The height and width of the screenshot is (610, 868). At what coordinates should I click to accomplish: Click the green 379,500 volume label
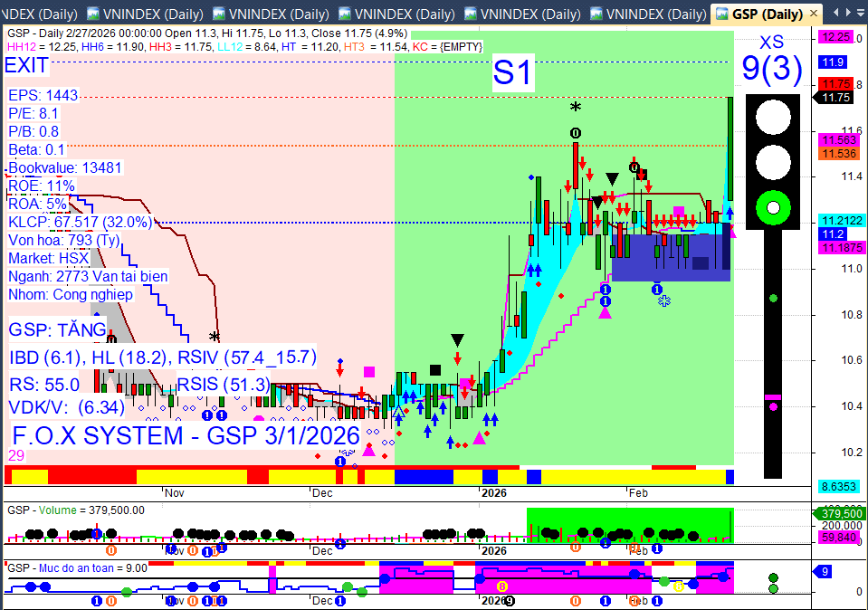pyautogui.click(x=841, y=514)
